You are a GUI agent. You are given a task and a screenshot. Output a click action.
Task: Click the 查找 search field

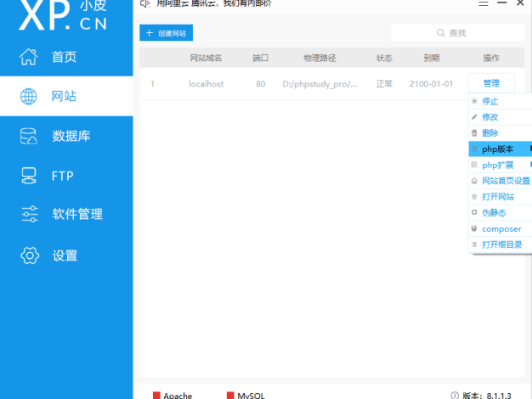458,33
